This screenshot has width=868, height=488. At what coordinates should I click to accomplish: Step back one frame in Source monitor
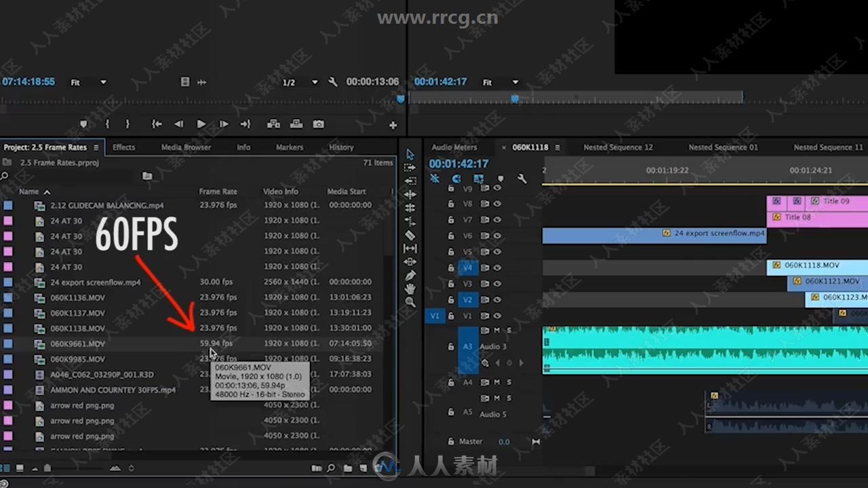pos(178,124)
